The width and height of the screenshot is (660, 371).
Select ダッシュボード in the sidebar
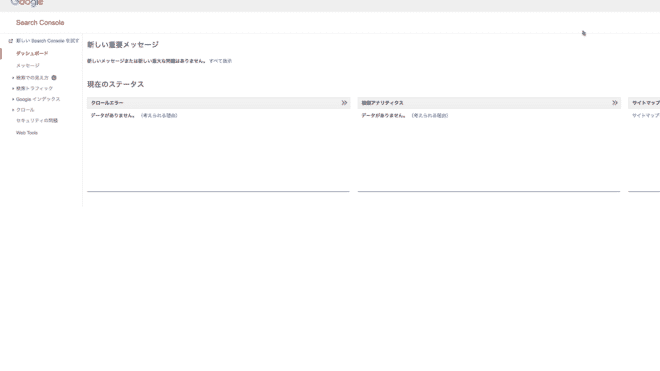pyautogui.click(x=32, y=53)
